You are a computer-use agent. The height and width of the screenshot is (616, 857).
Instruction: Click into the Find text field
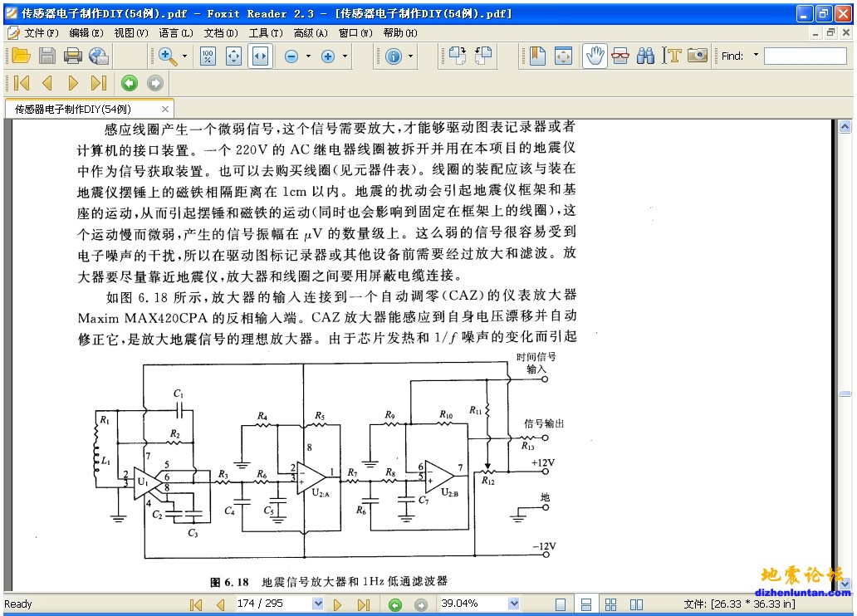point(805,56)
